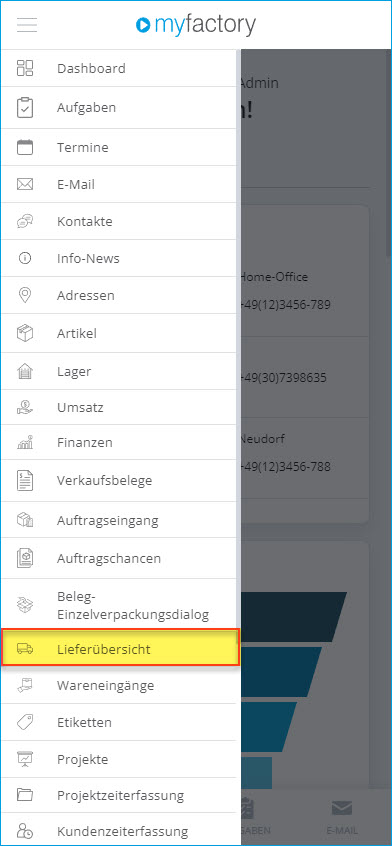392x846 pixels.
Task: Click the E-MAIL tab in bottom bar
Action: pyautogui.click(x=342, y=817)
